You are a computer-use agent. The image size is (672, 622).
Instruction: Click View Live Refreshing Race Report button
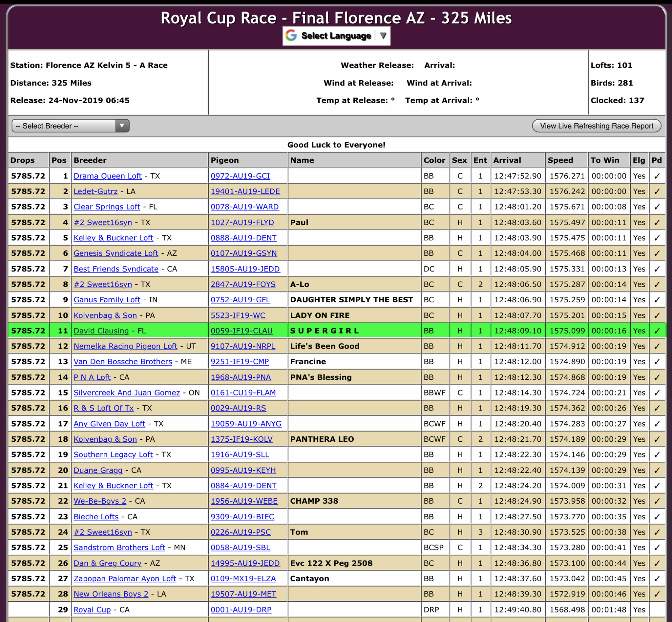[x=596, y=126]
